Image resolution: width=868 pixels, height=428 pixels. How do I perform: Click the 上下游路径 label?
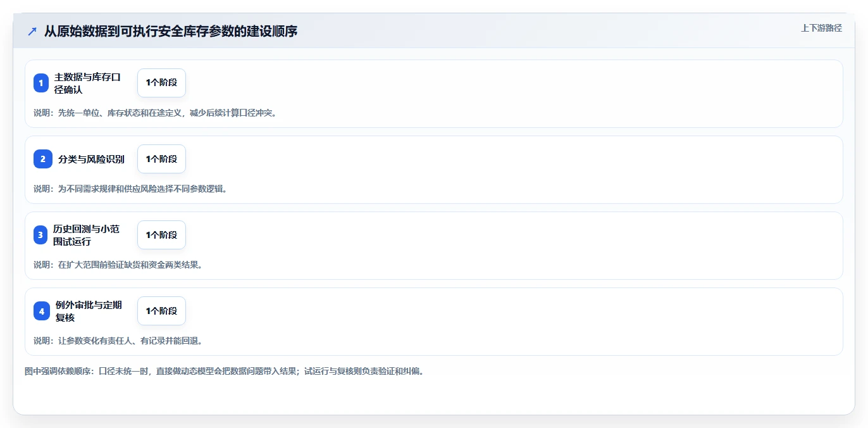tap(821, 28)
